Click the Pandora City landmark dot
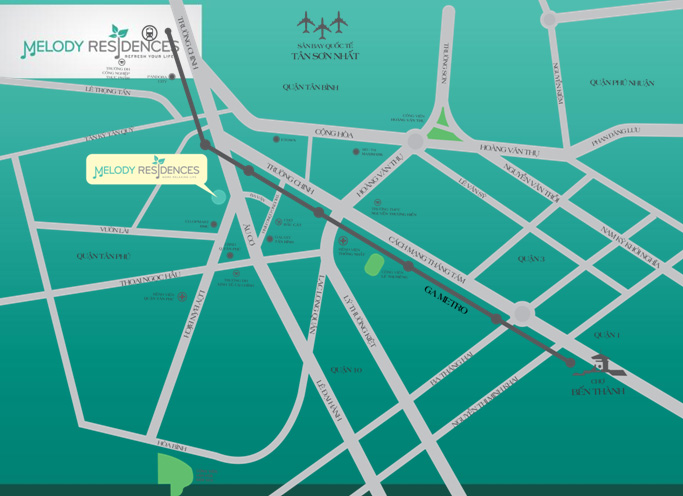 coord(172,76)
